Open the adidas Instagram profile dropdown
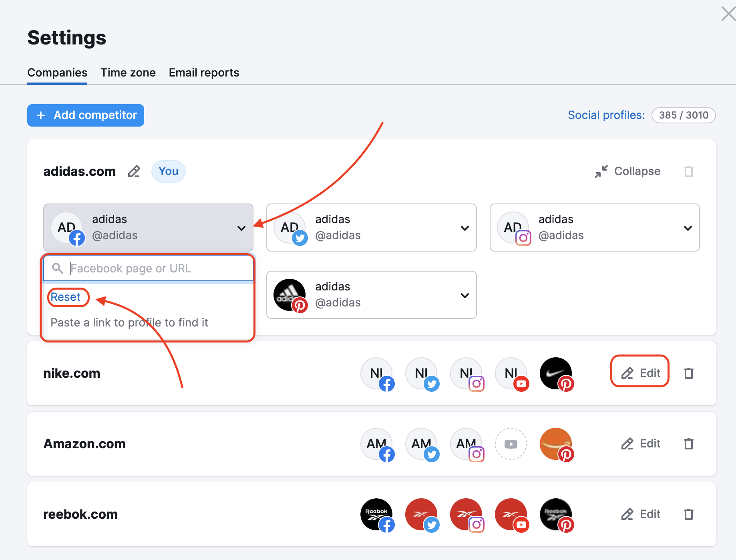This screenshot has width=736, height=560. (x=688, y=228)
